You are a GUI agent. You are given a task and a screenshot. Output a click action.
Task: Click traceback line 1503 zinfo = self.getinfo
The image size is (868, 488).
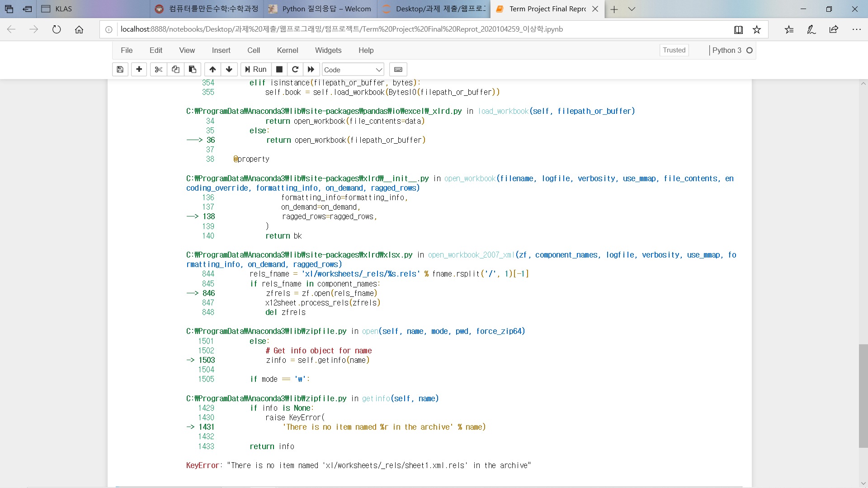click(x=318, y=360)
